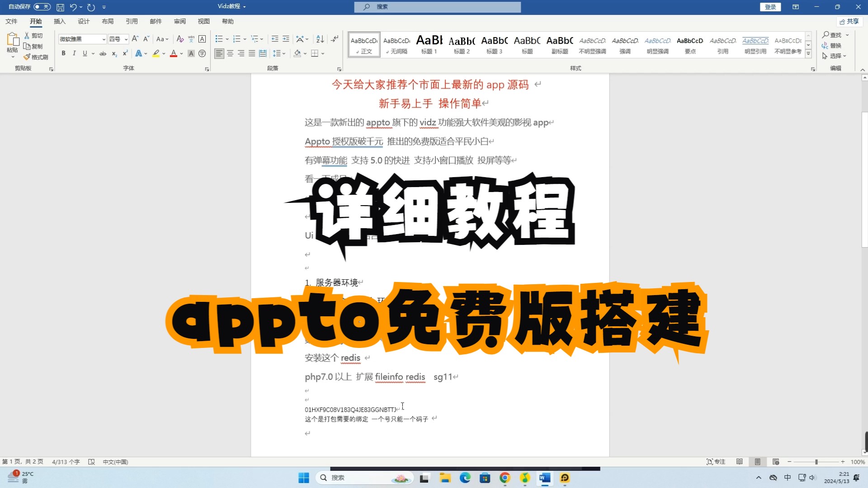Decrease paragraph indent
This screenshot has width=868, height=488.
point(274,39)
